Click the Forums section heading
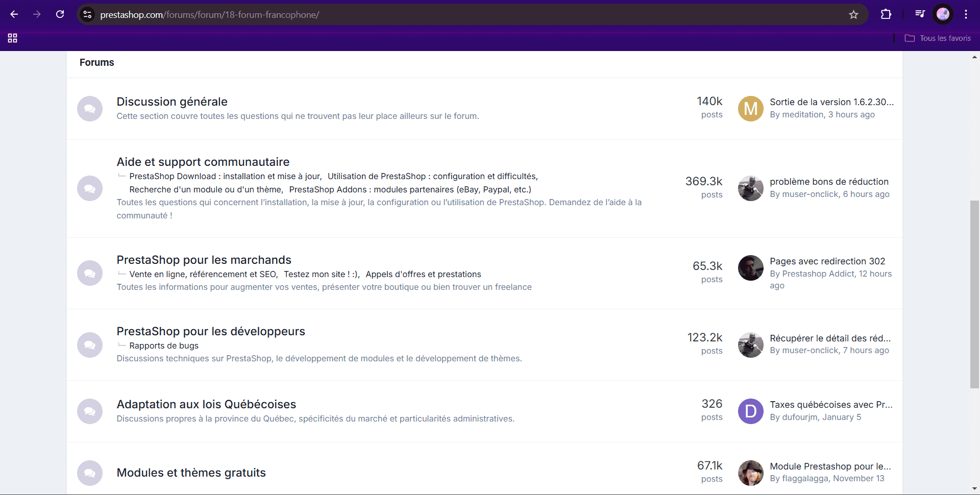 coord(97,62)
